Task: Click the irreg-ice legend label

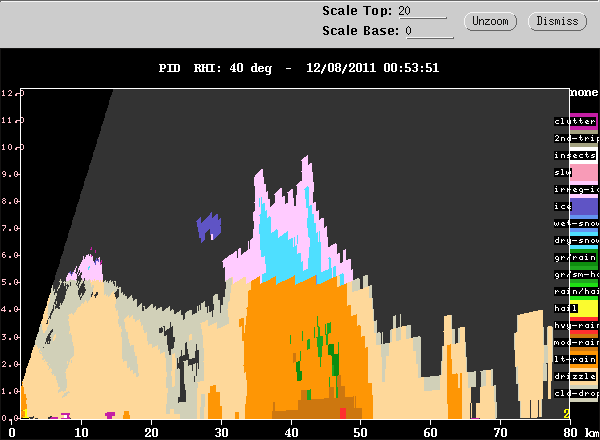Action: 576,189
